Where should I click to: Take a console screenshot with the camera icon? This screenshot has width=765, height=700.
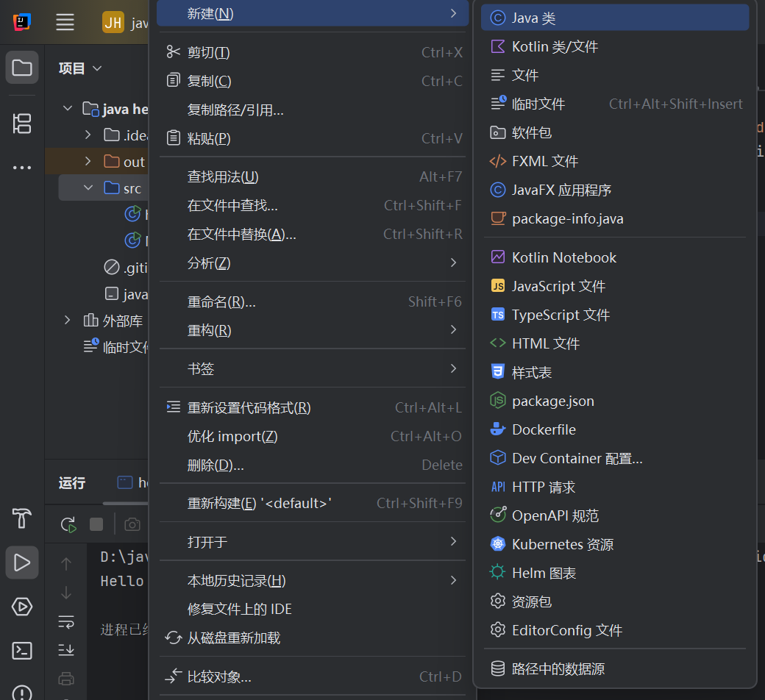coord(132,524)
